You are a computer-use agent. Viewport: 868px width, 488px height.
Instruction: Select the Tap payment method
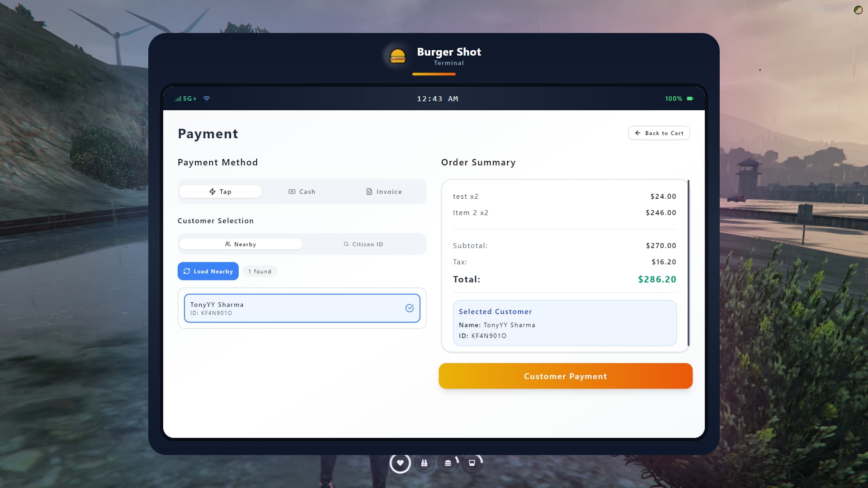click(220, 192)
